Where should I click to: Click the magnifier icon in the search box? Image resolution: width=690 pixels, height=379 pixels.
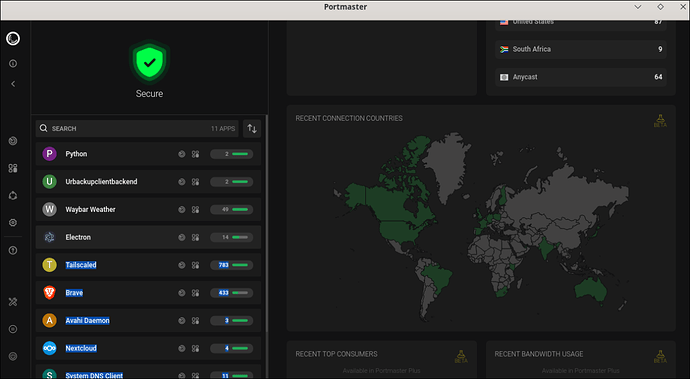coord(43,128)
